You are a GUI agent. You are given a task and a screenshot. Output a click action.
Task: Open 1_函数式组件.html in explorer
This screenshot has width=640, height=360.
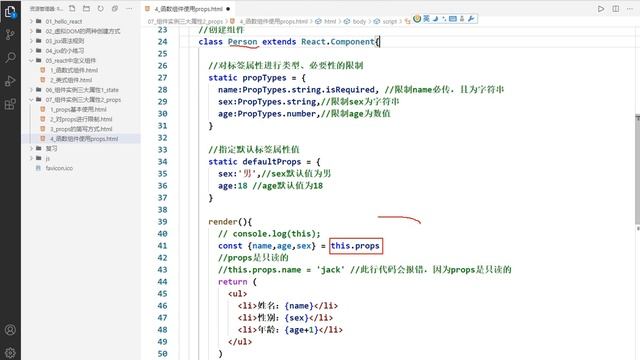[74, 70]
